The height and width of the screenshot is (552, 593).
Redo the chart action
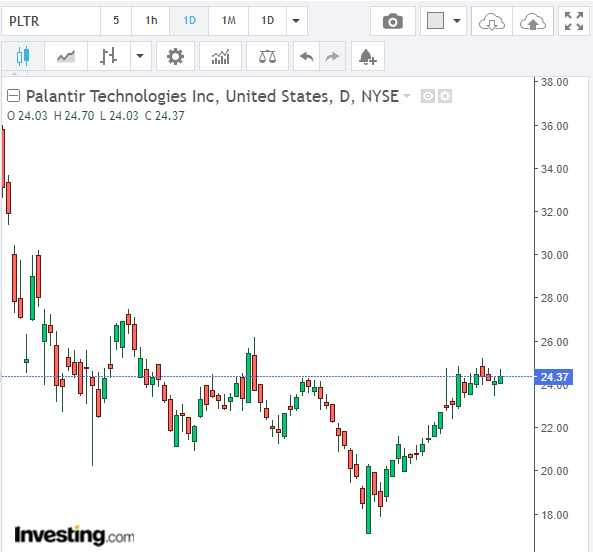(332, 56)
